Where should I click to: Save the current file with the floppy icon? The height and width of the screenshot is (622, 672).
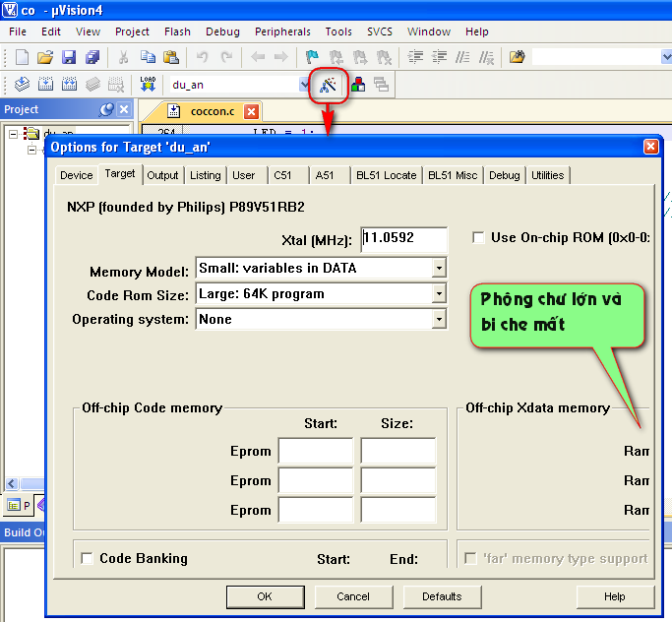pos(69,56)
